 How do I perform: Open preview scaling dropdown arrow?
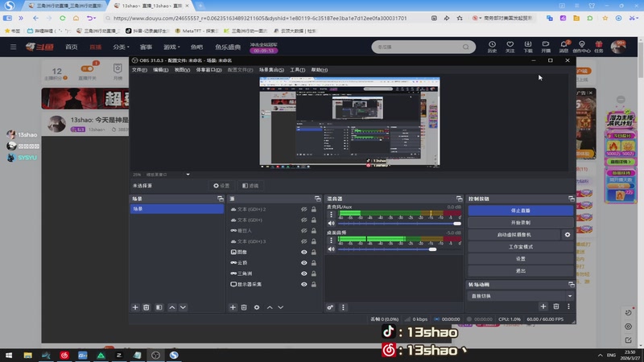pos(188,175)
